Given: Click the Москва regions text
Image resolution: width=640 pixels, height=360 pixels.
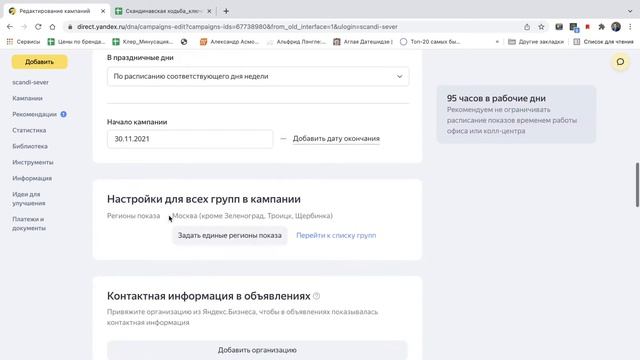Looking at the screenshot, I should [x=252, y=216].
